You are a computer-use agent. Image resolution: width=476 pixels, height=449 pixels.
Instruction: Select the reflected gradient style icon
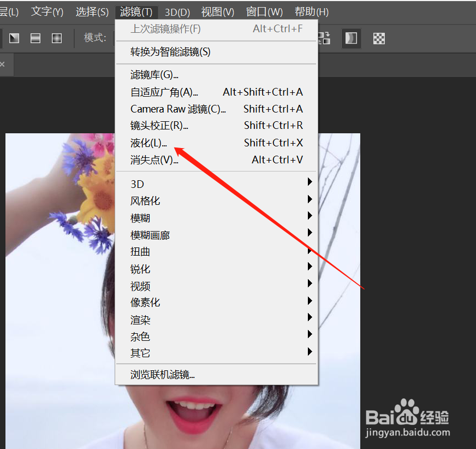[35, 38]
